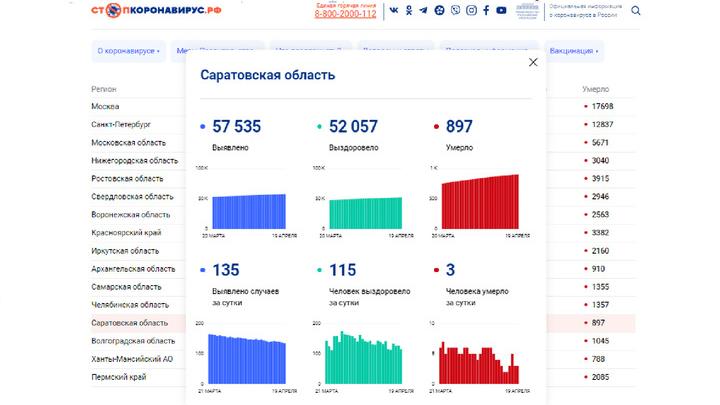720x405 pixels.
Task: Open the Odnoklassniki social icon
Action: coord(410,11)
